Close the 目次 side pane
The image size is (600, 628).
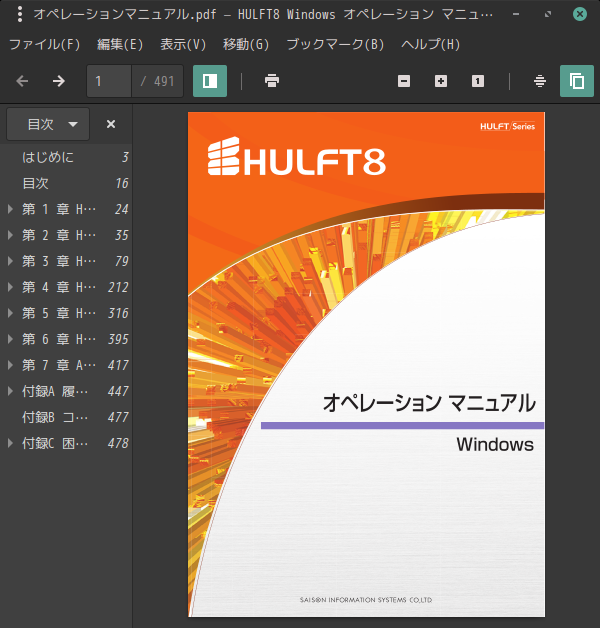111,124
